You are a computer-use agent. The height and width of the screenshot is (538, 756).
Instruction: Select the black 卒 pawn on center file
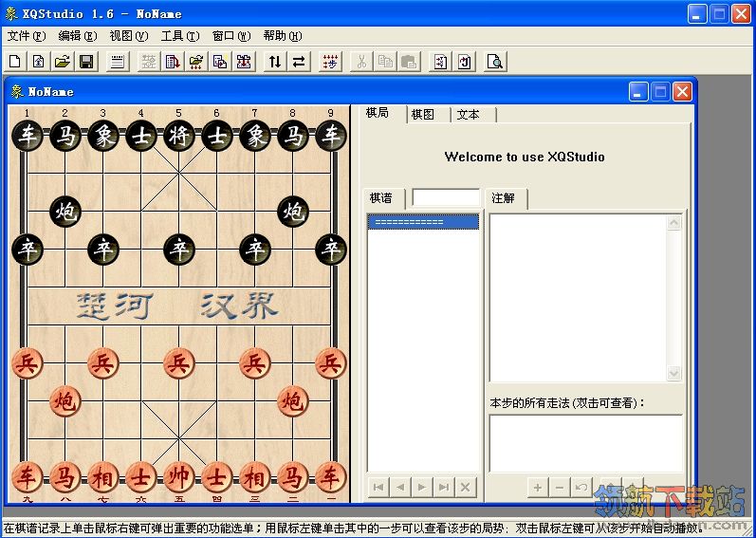(179, 250)
